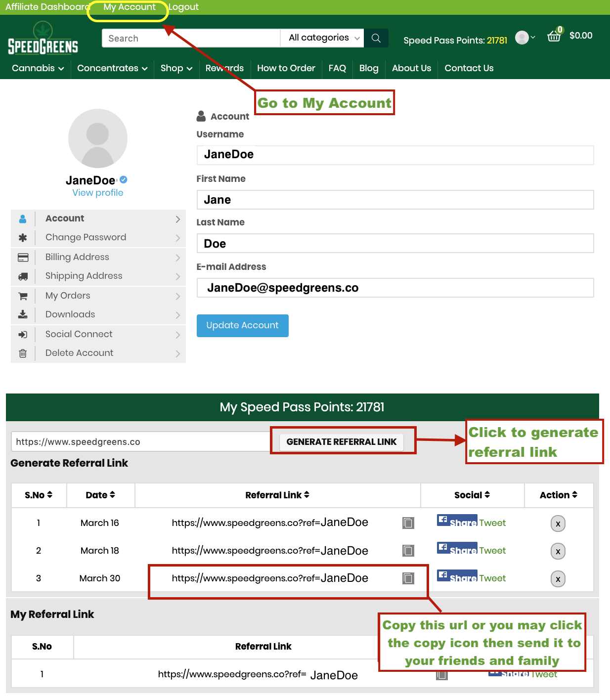This screenshot has width=610, height=700.
Task: Click the verified badge beside JaneDoe
Action: pyautogui.click(x=124, y=179)
